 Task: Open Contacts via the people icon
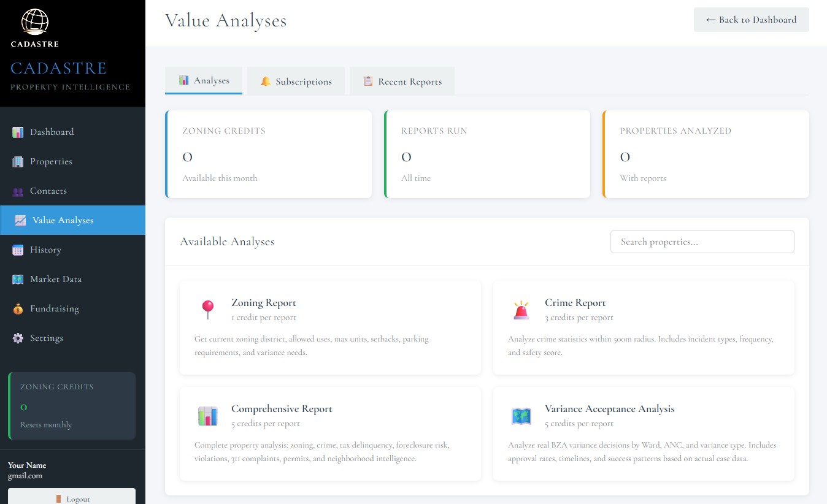(18, 191)
